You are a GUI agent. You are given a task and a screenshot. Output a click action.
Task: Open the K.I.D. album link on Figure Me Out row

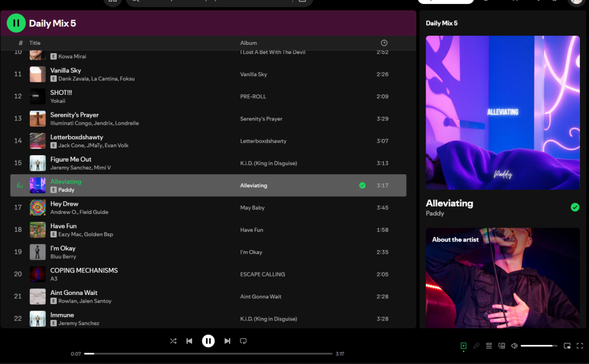point(269,163)
